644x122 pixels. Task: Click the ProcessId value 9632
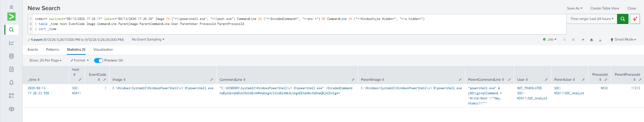pyautogui.click(x=604, y=88)
